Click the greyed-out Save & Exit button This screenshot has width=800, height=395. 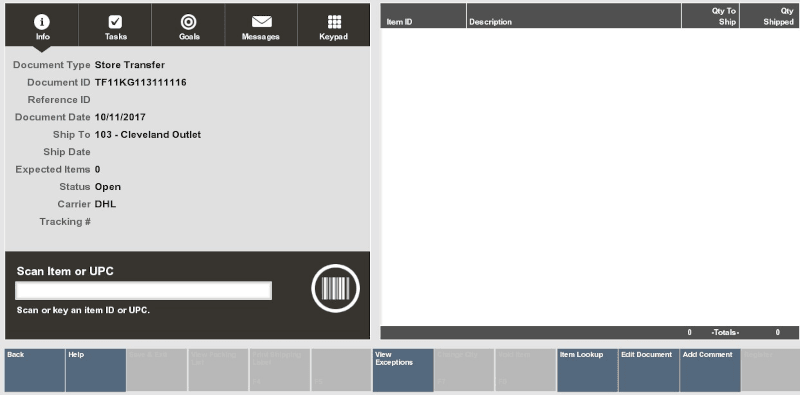[x=157, y=371]
